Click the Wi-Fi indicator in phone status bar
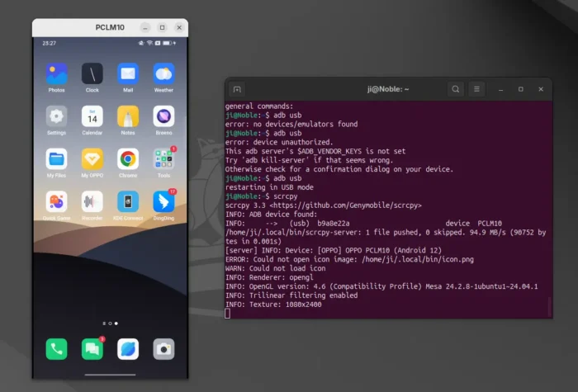The image size is (578, 392). tap(149, 43)
